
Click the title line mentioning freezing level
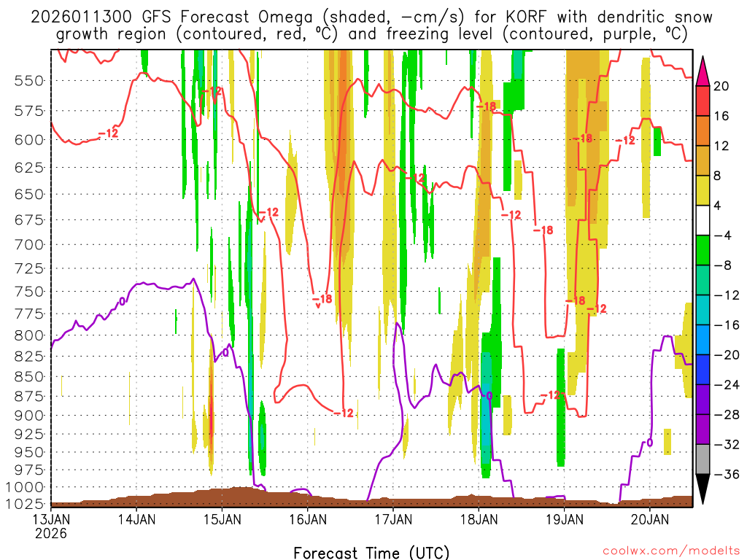(371, 34)
